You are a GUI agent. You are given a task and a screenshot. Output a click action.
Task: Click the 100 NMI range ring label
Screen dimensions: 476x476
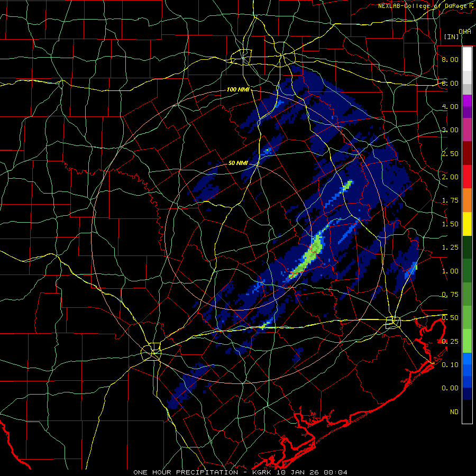[x=238, y=89]
